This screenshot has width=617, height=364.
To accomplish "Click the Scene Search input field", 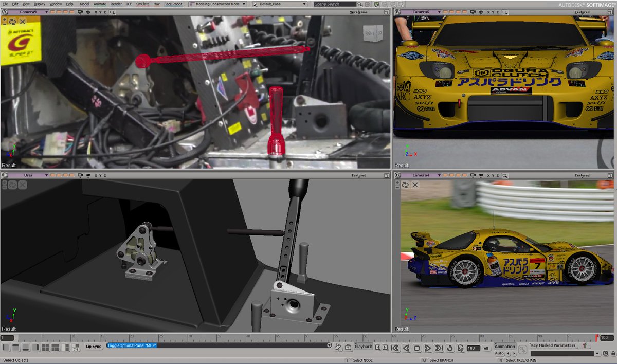I will coord(334,4).
